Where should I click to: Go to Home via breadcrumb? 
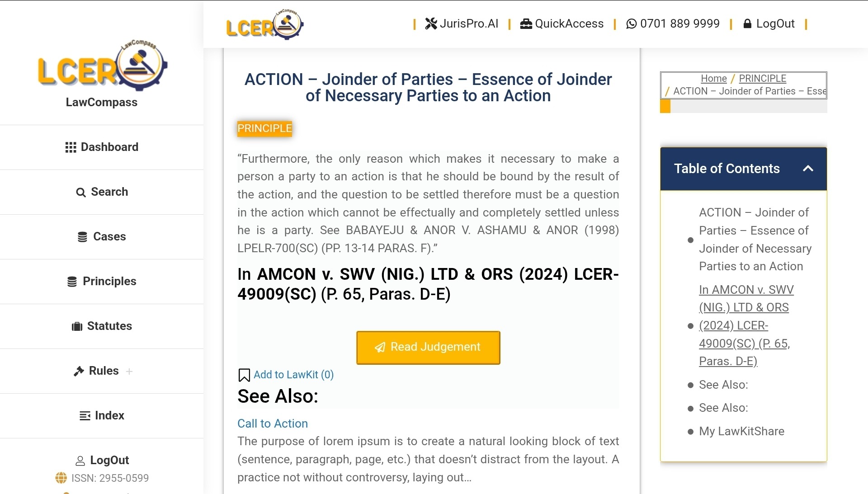click(713, 78)
